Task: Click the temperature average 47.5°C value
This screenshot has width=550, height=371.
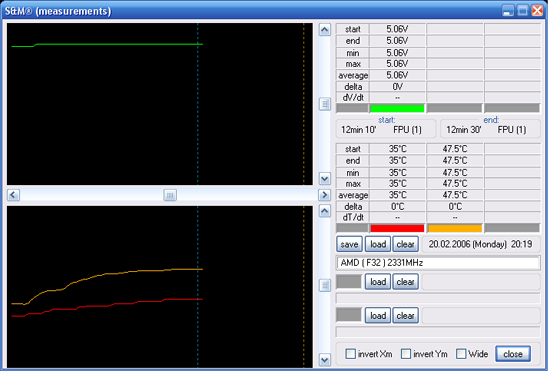Action: [455, 195]
